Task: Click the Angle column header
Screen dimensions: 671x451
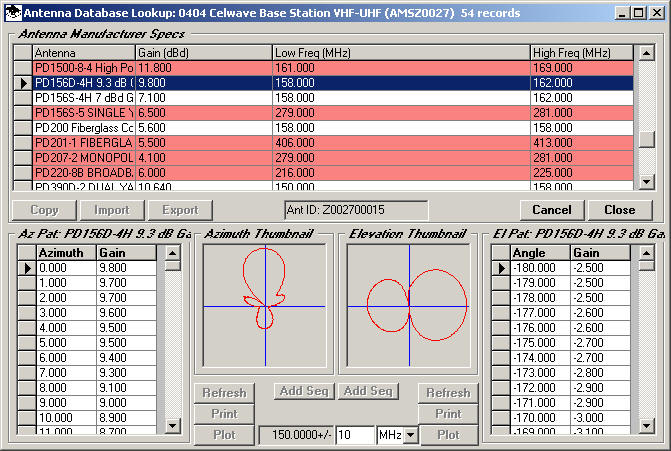Action: point(540,253)
